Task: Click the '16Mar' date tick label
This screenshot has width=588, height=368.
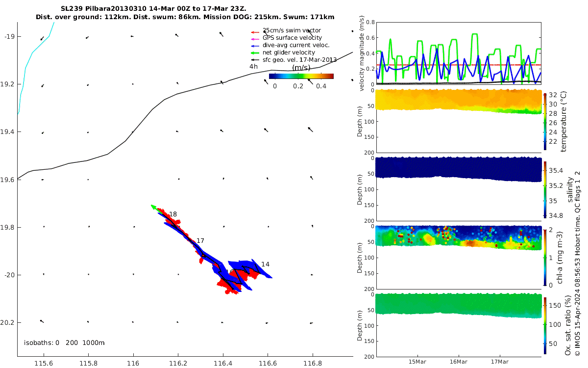Action: point(459,361)
